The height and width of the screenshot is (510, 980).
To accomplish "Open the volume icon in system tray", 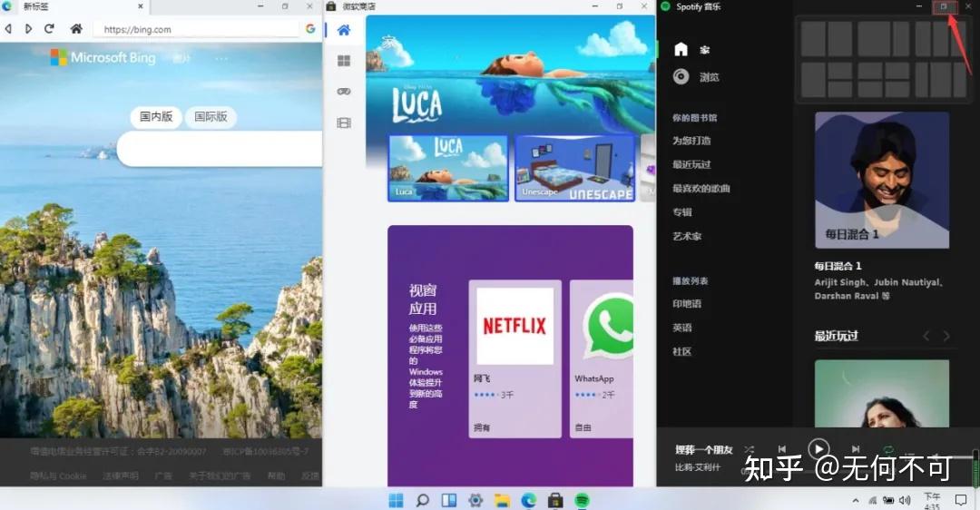I will [905, 501].
